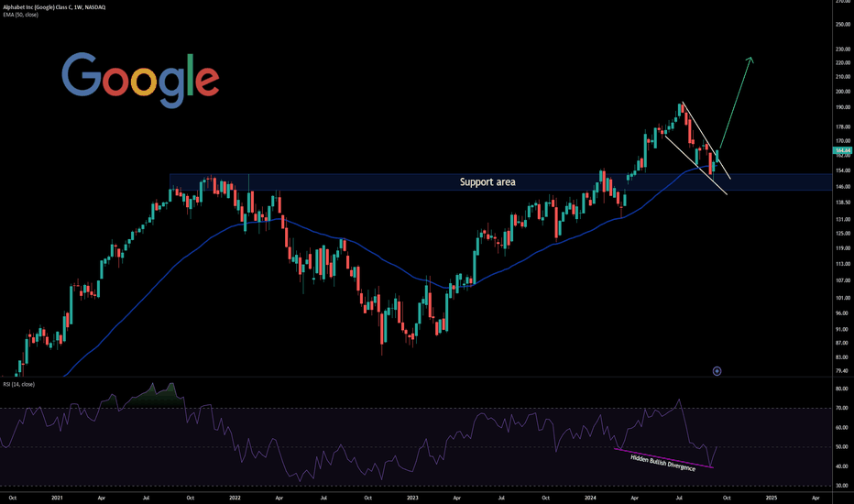Click the 2024 label on the time axis
854x504 pixels.
point(590,498)
